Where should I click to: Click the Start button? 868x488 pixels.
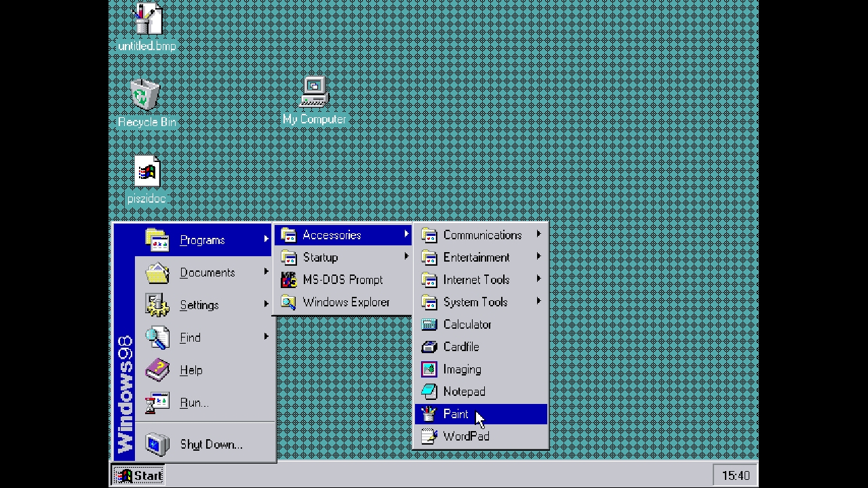[x=138, y=475]
